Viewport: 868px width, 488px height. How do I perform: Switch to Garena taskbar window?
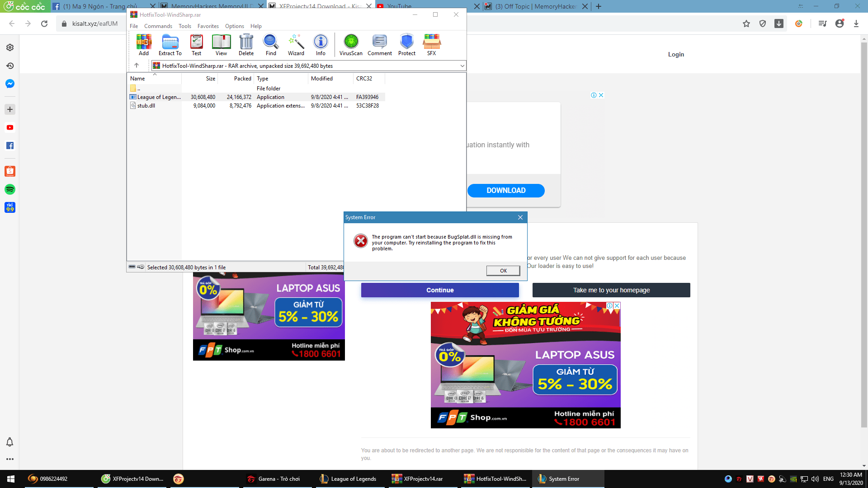click(x=277, y=479)
